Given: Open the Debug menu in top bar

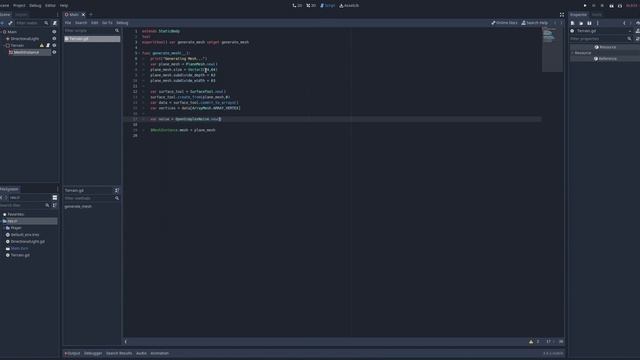Looking at the screenshot, I should 35,6.
